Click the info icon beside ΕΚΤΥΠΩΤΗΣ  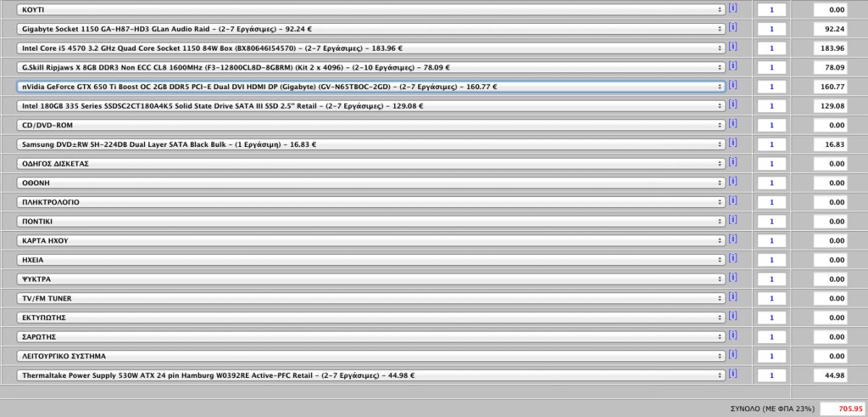pos(733,316)
